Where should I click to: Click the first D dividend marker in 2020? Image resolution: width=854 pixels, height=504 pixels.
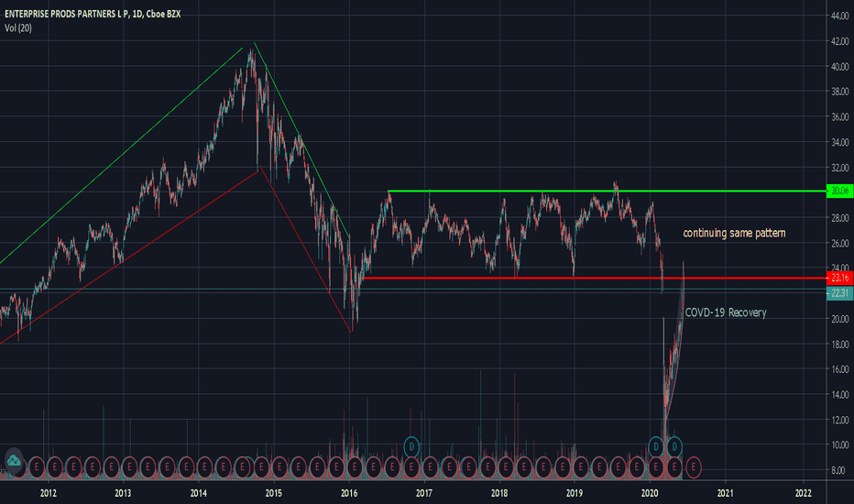pyautogui.click(x=656, y=447)
